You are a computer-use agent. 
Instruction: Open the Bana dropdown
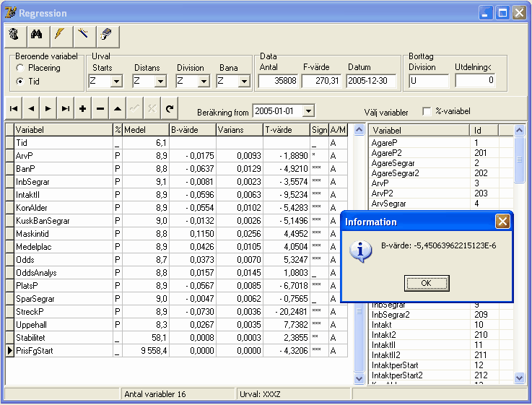pos(244,81)
